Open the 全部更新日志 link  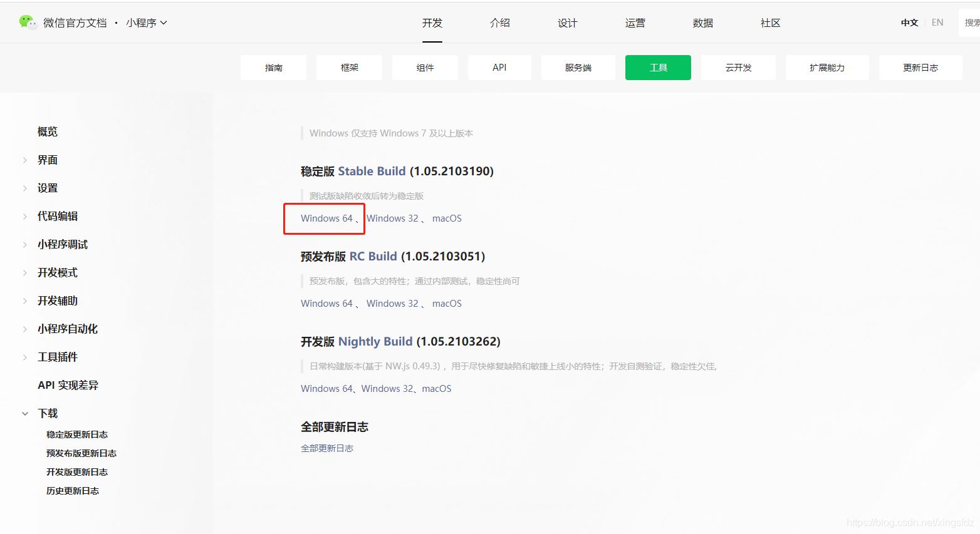327,448
